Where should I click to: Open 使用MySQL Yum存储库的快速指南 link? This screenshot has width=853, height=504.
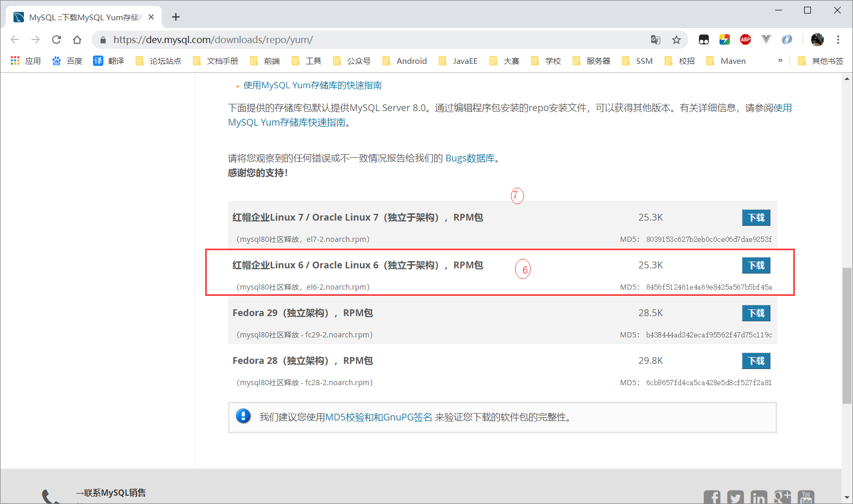[x=312, y=85]
